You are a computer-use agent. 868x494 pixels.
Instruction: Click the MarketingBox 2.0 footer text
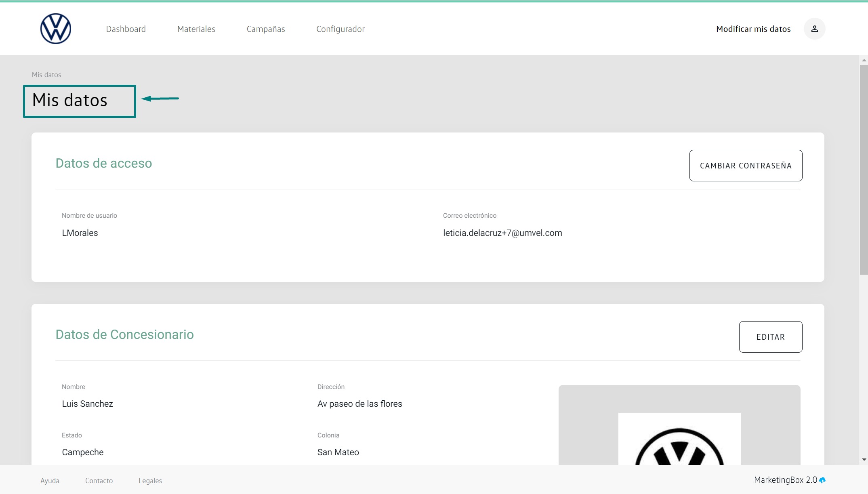pos(785,480)
